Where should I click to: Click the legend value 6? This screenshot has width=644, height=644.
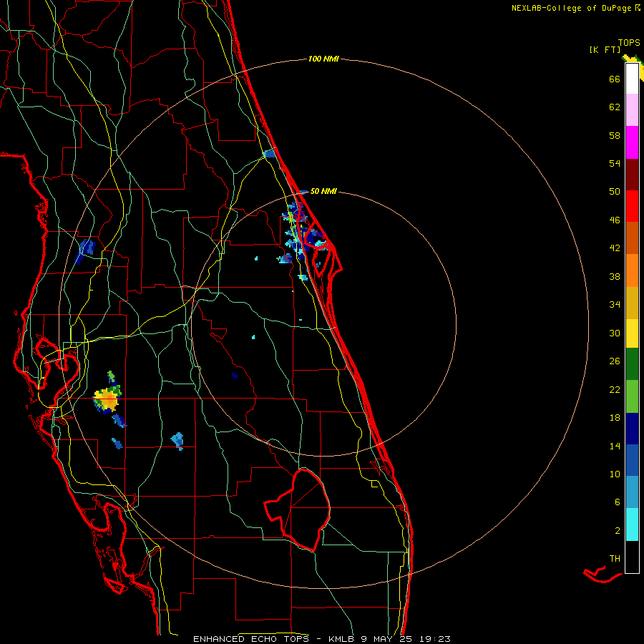click(618, 502)
